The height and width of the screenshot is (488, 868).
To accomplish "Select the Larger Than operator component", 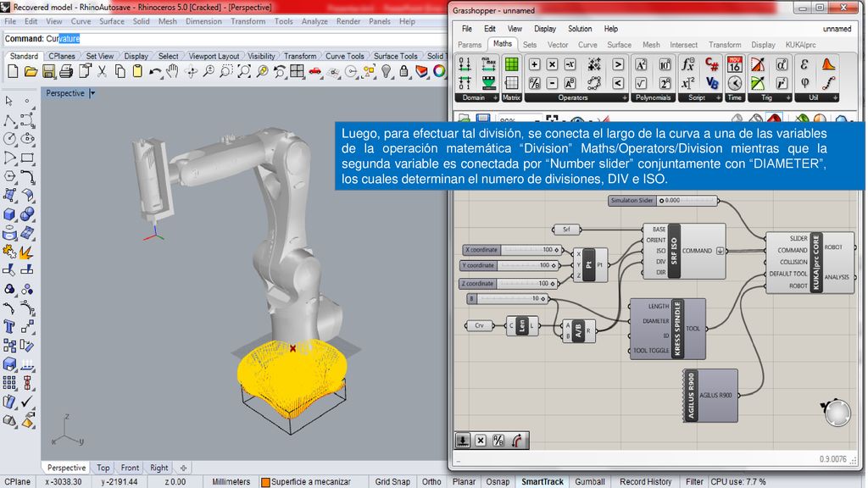I will click(618, 64).
